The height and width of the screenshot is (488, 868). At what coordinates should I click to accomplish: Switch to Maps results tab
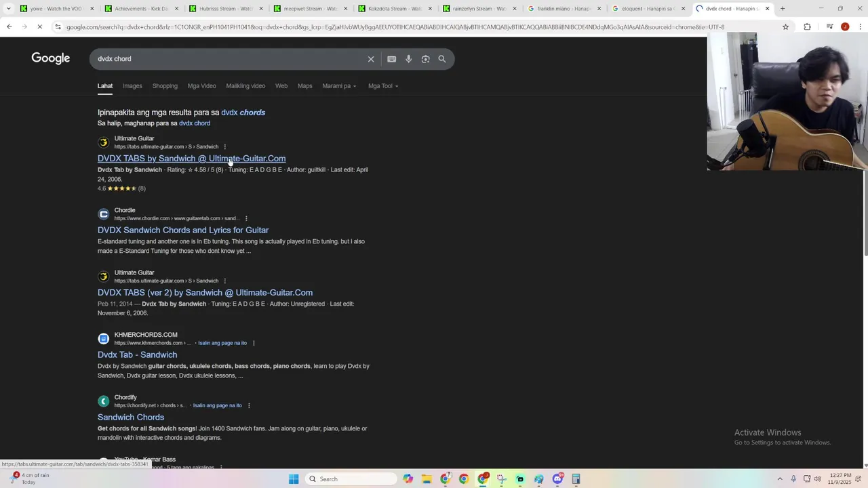[x=305, y=86]
